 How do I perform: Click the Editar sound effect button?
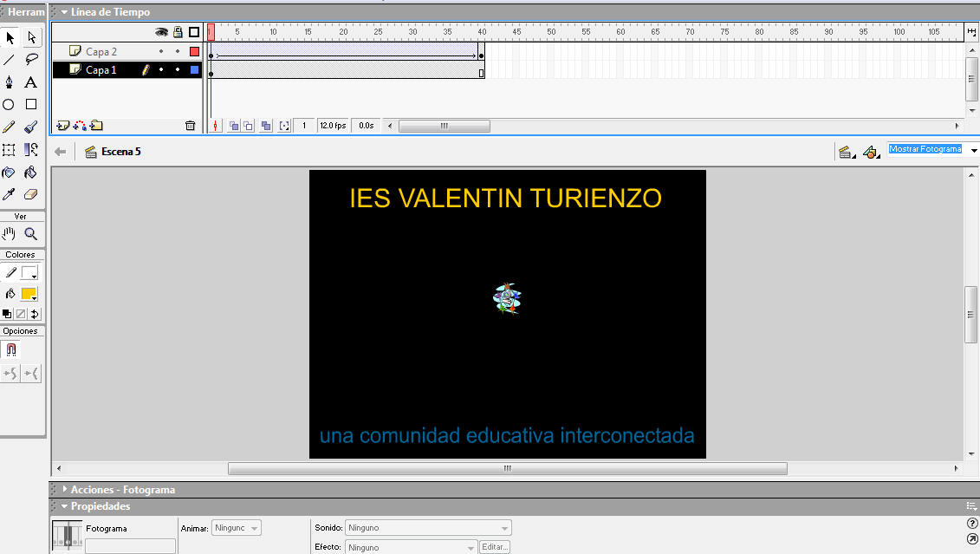coord(495,547)
